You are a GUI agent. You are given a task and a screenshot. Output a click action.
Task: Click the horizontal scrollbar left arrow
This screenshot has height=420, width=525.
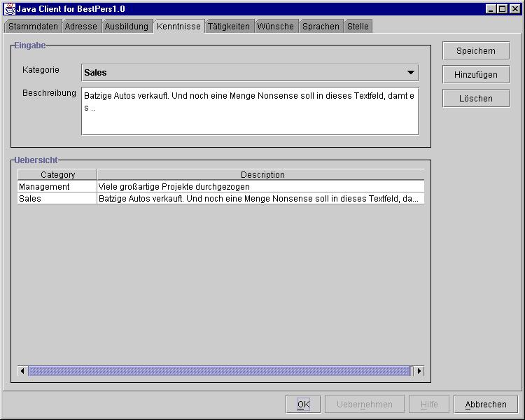pos(22,371)
